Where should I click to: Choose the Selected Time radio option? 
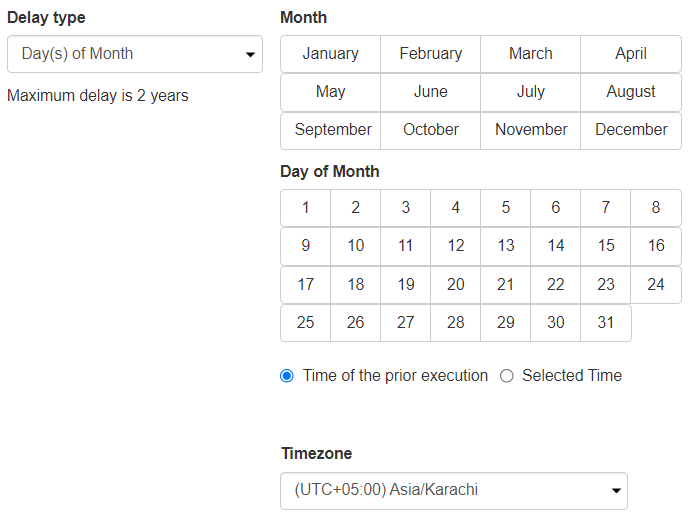pos(507,376)
